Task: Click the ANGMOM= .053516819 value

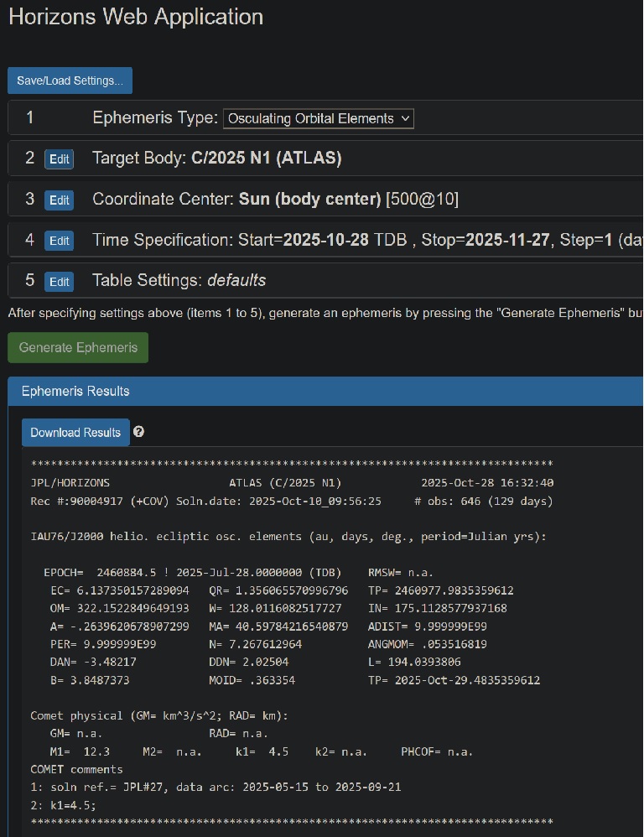Action: 428,644
